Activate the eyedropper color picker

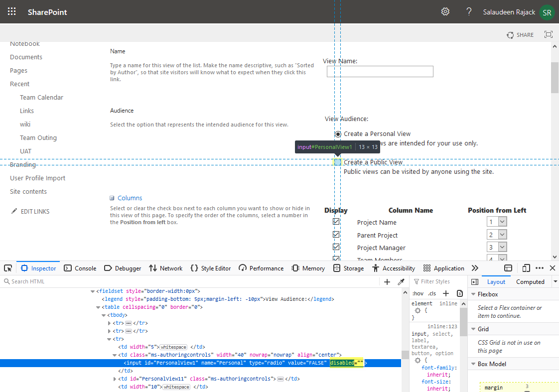[x=401, y=281]
